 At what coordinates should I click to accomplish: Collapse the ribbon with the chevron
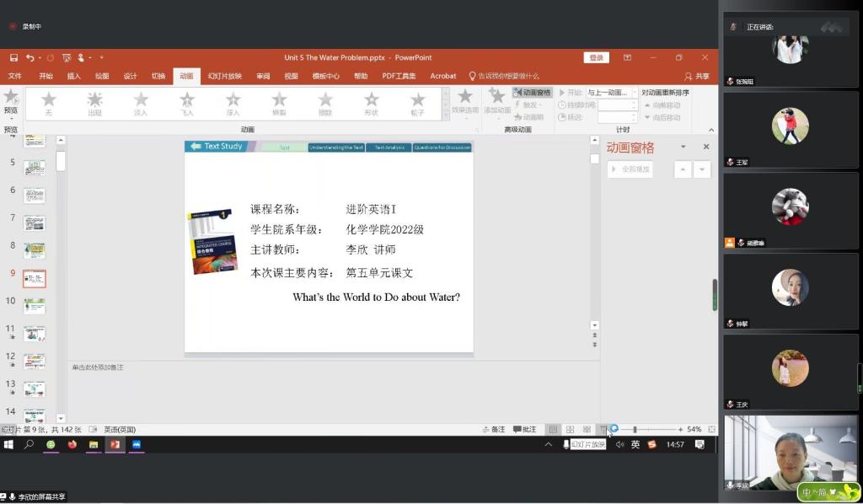click(711, 130)
